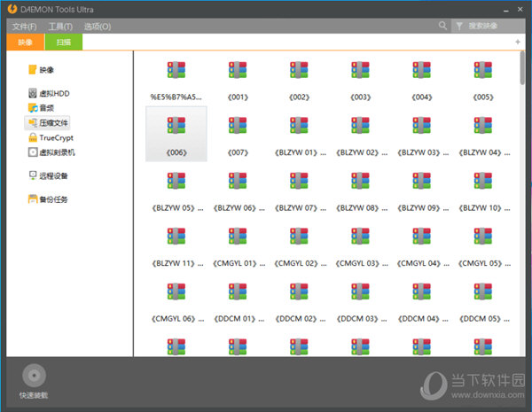The height and width of the screenshot is (412, 532).
Task: Open the 工具(T) menu
Action: 60,27
